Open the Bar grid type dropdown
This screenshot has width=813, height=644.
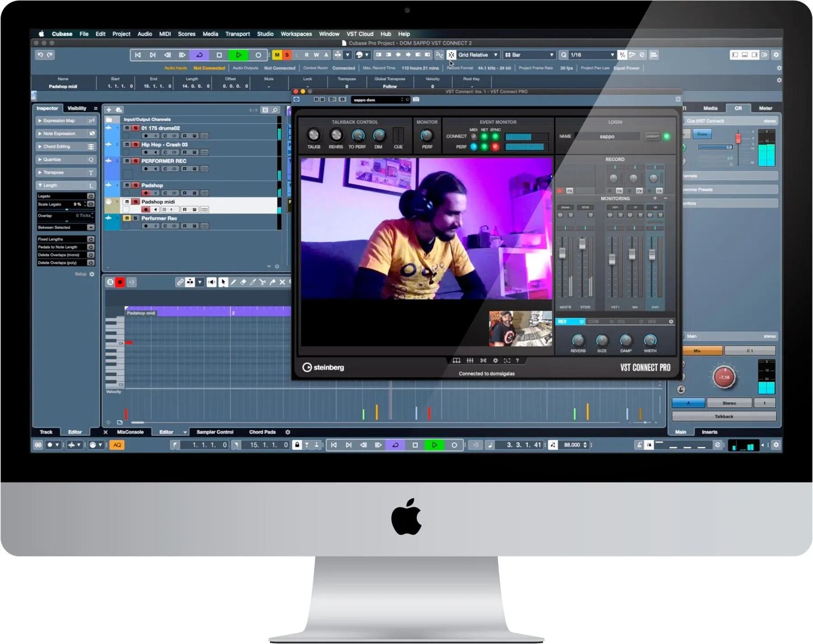tap(530, 55)
